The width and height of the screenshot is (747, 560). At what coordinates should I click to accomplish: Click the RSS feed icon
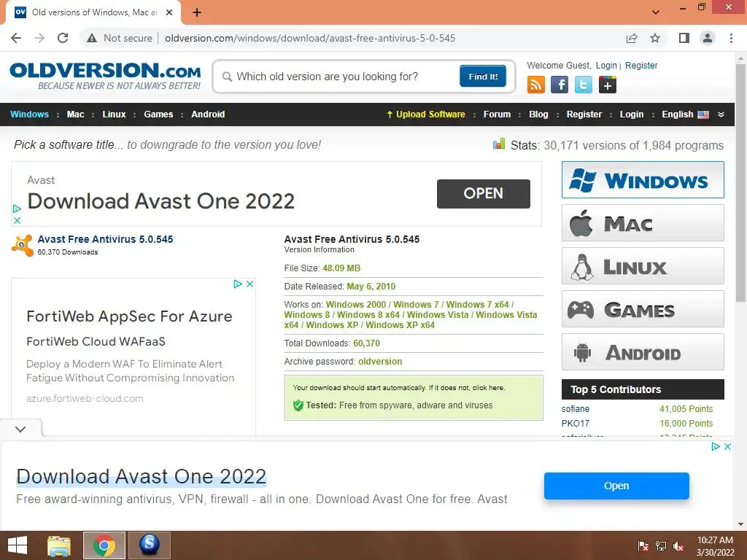coord(536,85)
